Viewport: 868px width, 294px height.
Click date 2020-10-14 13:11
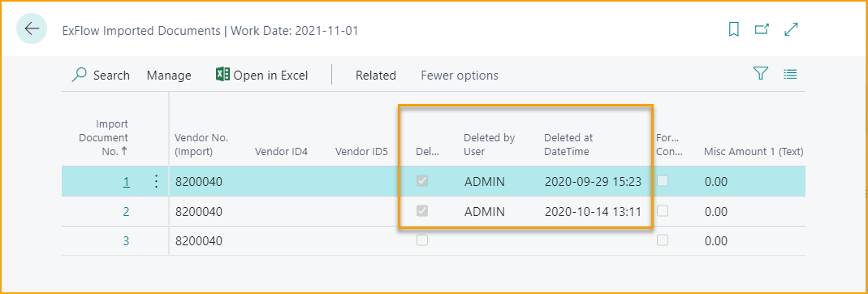click(x=593, y=211)
